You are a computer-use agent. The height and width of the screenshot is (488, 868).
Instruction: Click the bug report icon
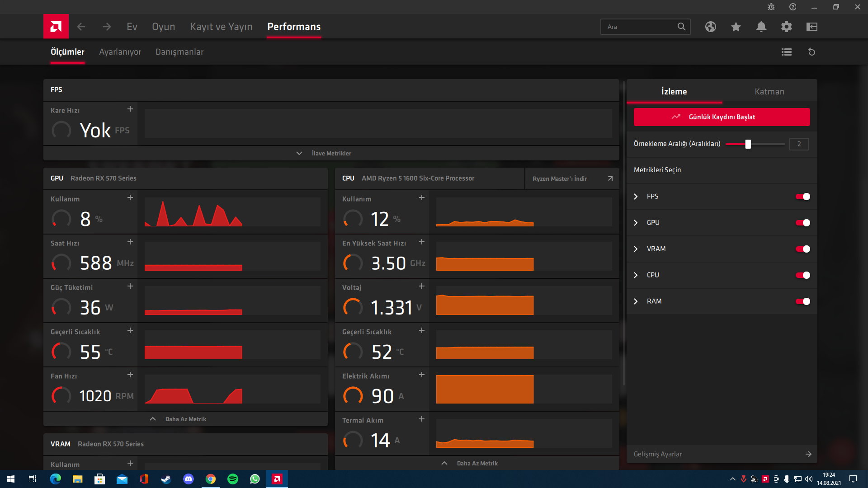coord(771,7)
